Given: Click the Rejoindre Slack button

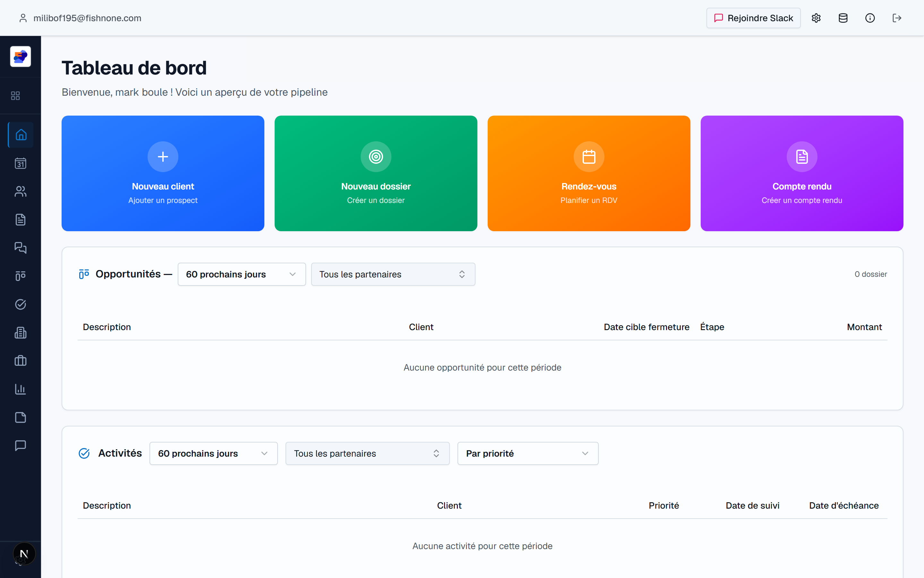Looking at the screenshot, I should (x=753, y=18).
